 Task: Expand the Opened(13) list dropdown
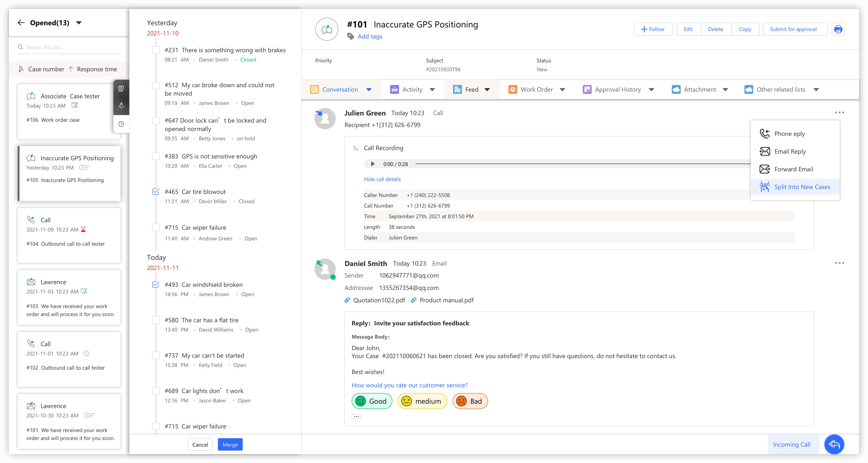[79, 23]
